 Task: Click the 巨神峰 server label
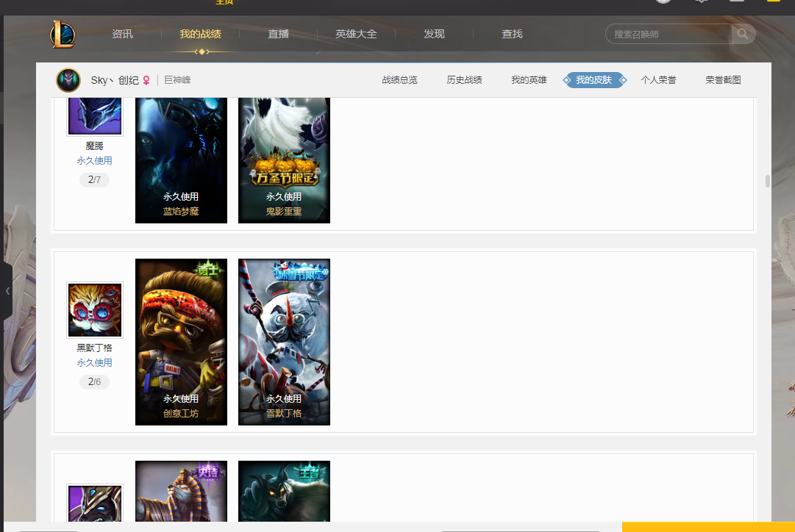click(177, 80)
